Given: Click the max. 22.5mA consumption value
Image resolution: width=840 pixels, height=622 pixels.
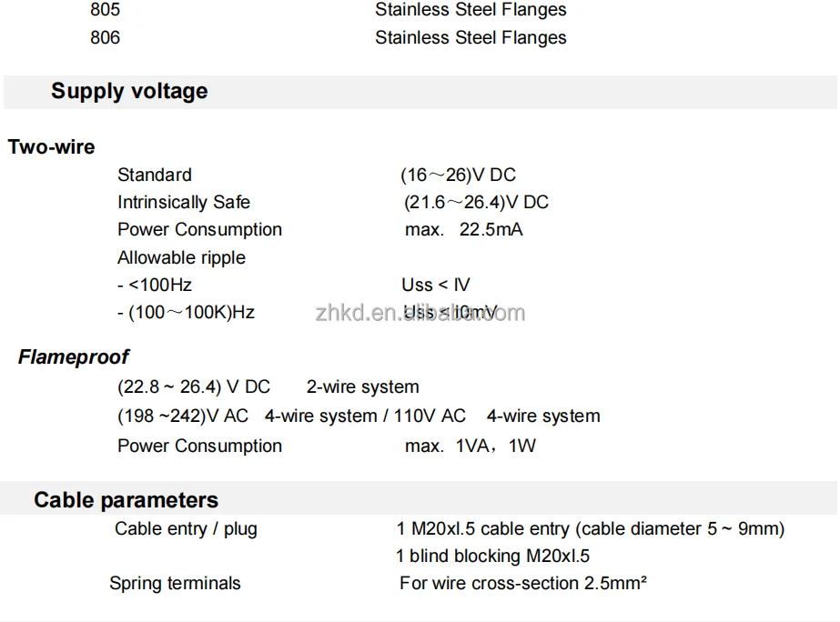Looking at the screenshot, I should pos(463,230).
